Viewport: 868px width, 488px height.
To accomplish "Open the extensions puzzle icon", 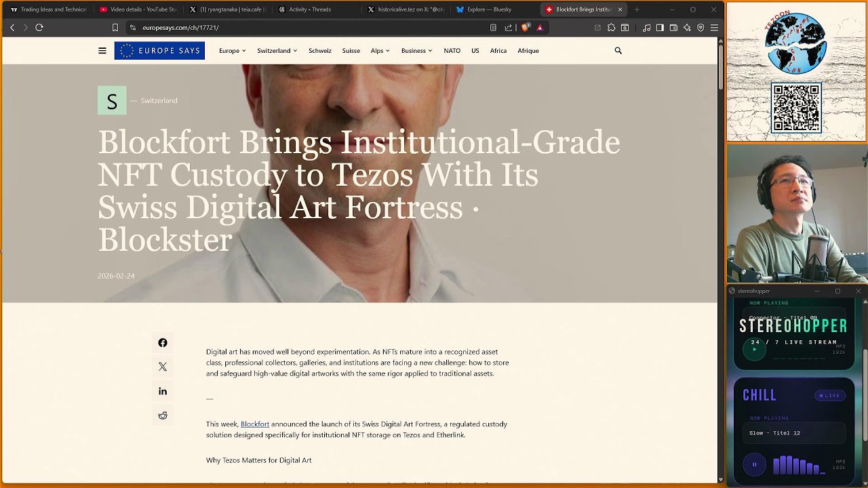I will coord(611,28).
